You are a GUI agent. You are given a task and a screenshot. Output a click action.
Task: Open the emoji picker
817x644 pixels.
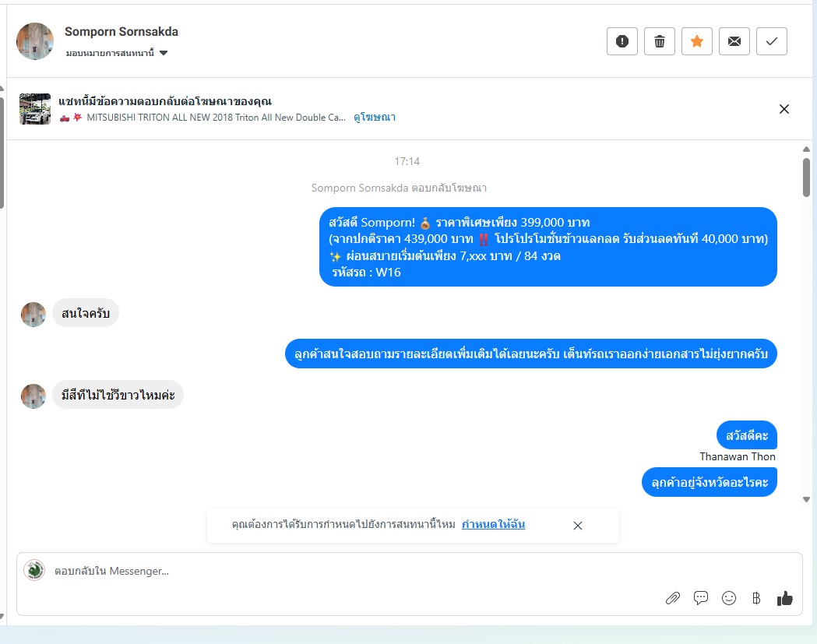pos(729,598)
